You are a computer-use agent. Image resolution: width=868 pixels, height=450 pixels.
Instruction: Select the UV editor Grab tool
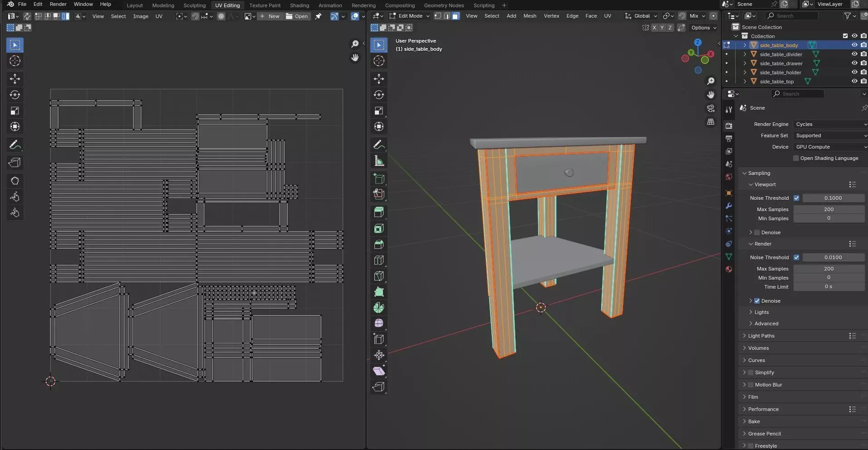(15, 181)
